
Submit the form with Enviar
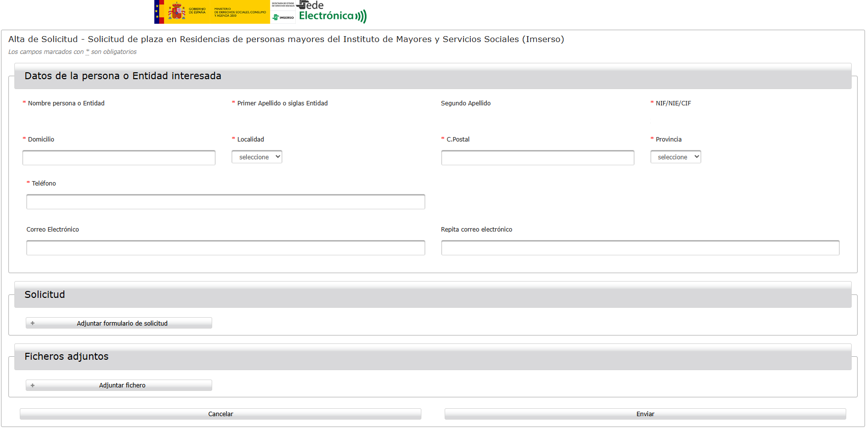[x=645, y=414]
